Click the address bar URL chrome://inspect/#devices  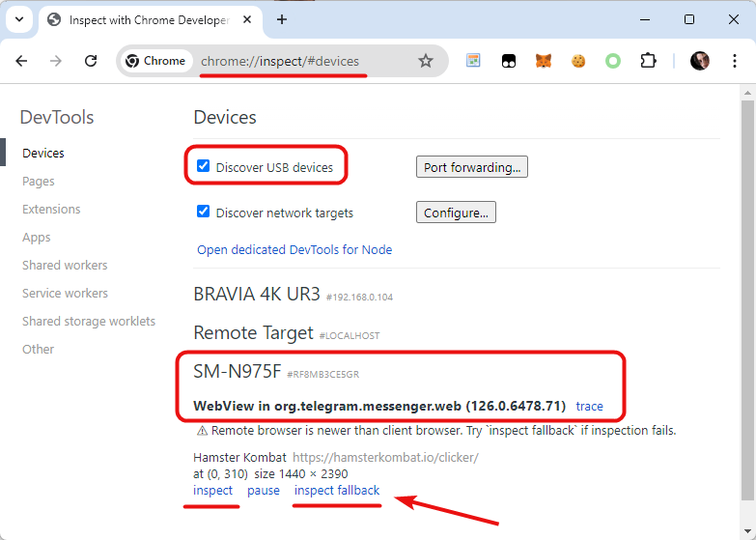[x=280, y=61]
